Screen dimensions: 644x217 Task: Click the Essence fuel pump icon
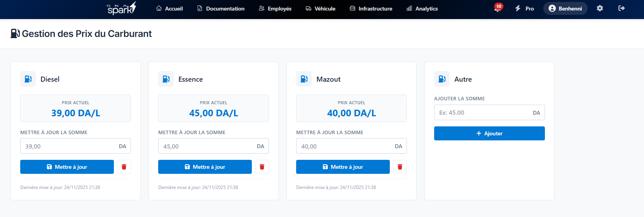coord(166,79)
